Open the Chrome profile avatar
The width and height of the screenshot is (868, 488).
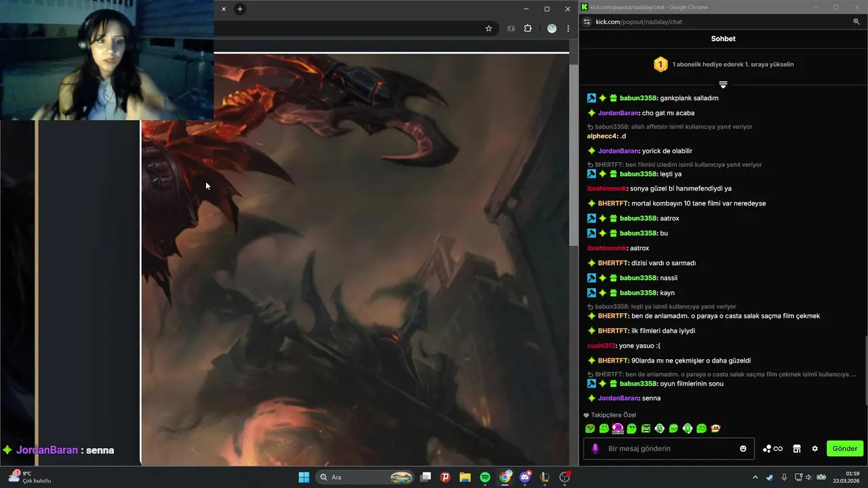point(552,28)
